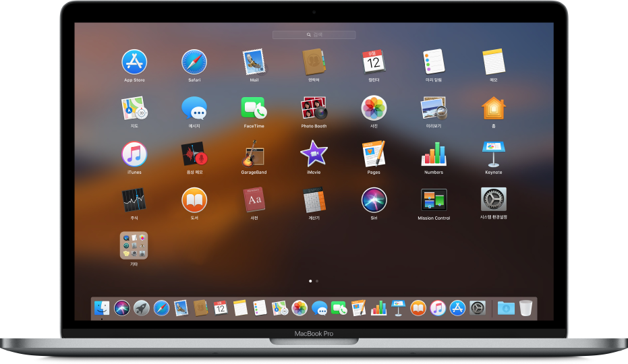The image size is (628, 364).
Task: Open Contacts from the Dock
Action: point(200,308)
